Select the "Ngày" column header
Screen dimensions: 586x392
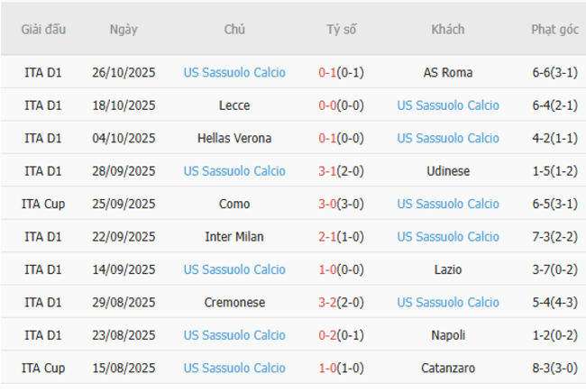click(124, 29)
